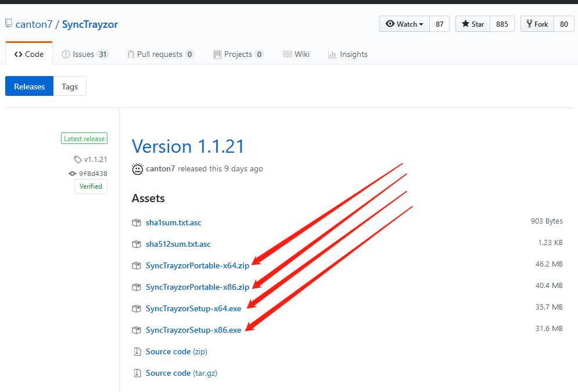Switch to the Wiki tab
Image resolution: width=578 pixels, height=392 pixels.
[296, 54]
